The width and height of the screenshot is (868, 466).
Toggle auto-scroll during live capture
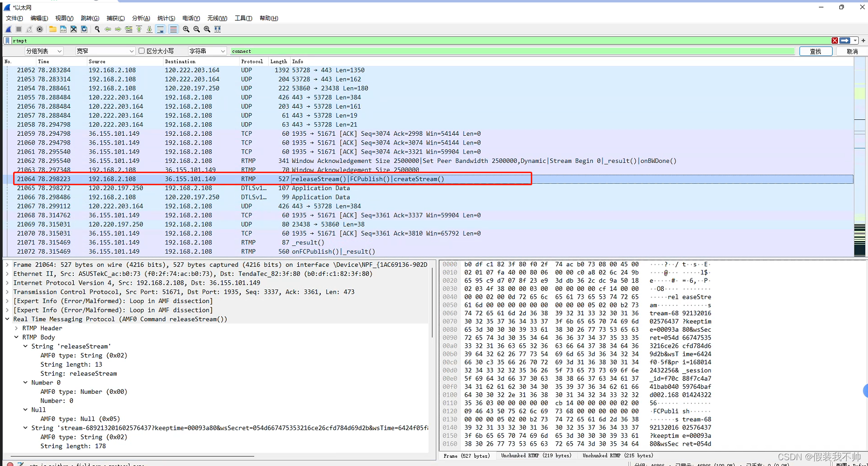(160, 29)
